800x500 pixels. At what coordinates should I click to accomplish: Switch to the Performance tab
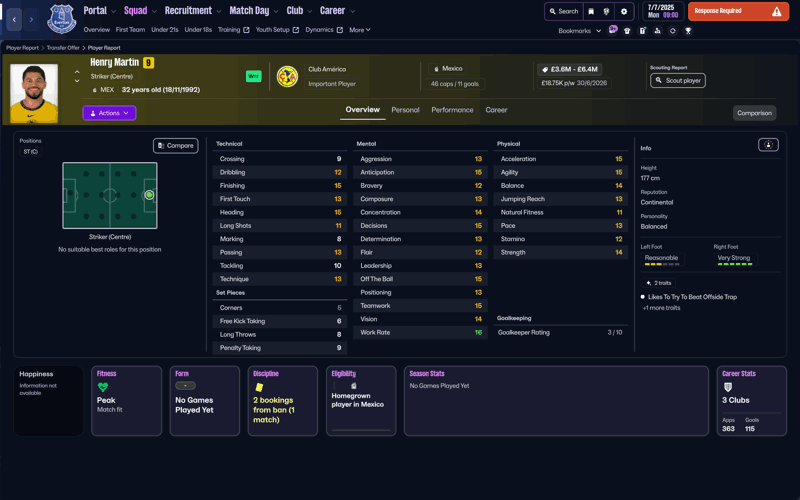click(452, 110)
